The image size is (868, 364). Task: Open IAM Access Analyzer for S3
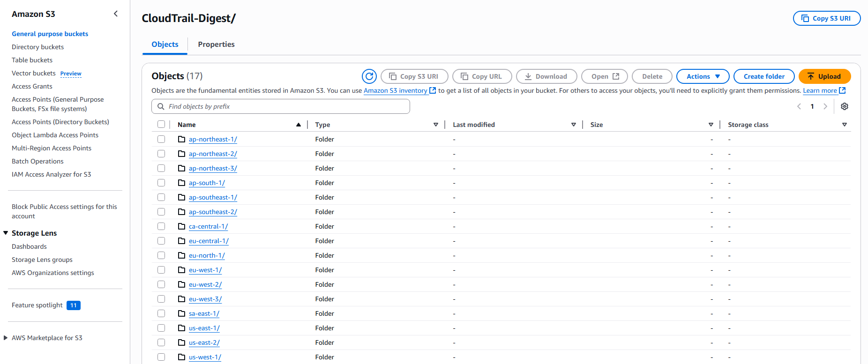pos(52,174)
